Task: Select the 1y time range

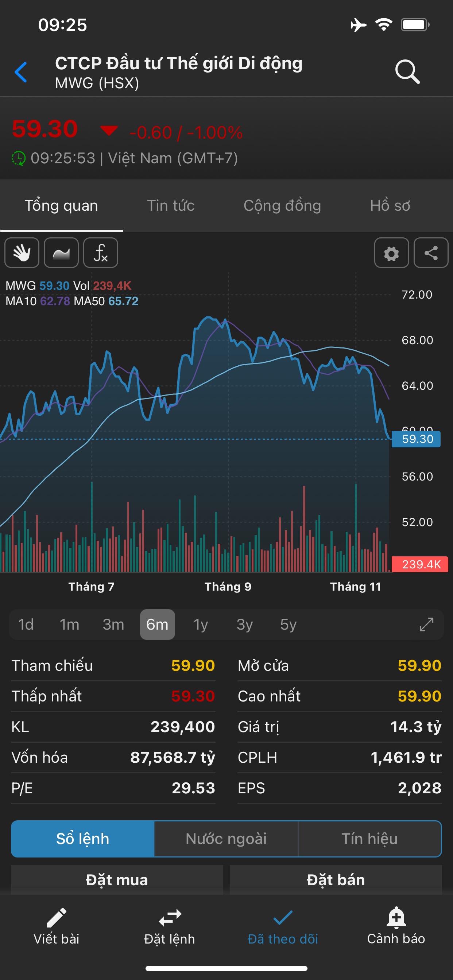Action: pos(201,625)
